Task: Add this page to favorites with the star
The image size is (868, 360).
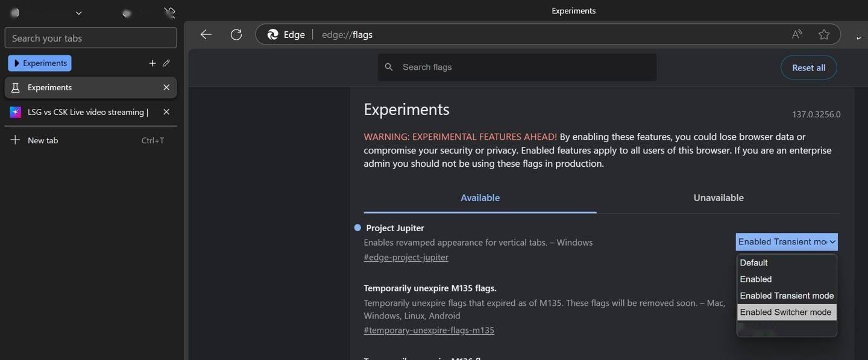Action: 824,34
